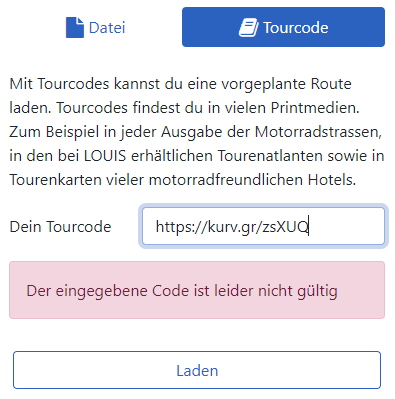
Task: Click 'https://' at start of the tourcode field
Action: [x=181, y=227]
